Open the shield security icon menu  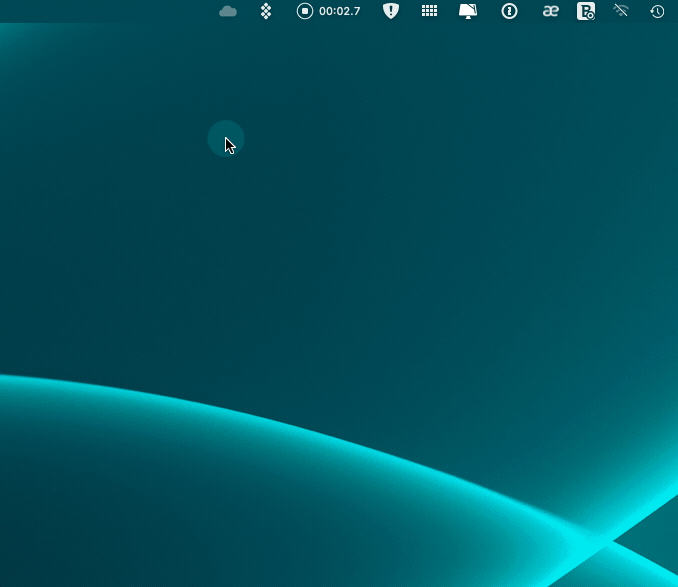pyautogui.click(x=391, y=11)
